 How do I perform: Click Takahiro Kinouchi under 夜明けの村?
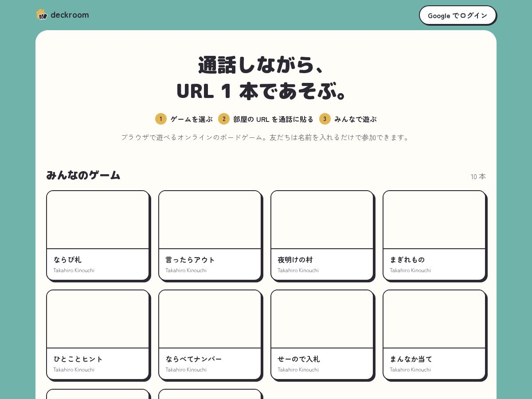tap(298, 270)
